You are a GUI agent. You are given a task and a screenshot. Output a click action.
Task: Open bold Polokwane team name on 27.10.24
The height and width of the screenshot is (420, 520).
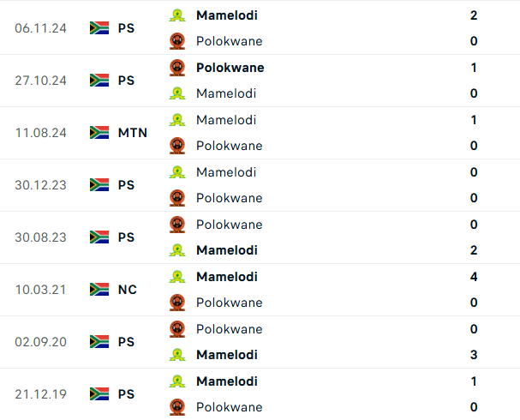point(230,68)
